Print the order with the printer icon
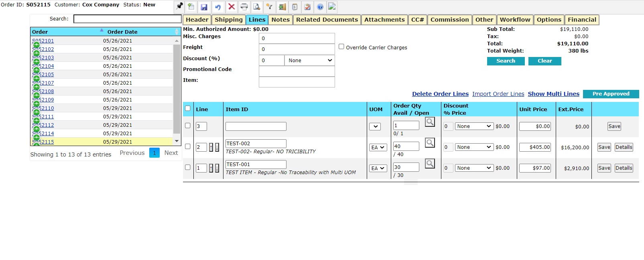 tap(244, 7)
